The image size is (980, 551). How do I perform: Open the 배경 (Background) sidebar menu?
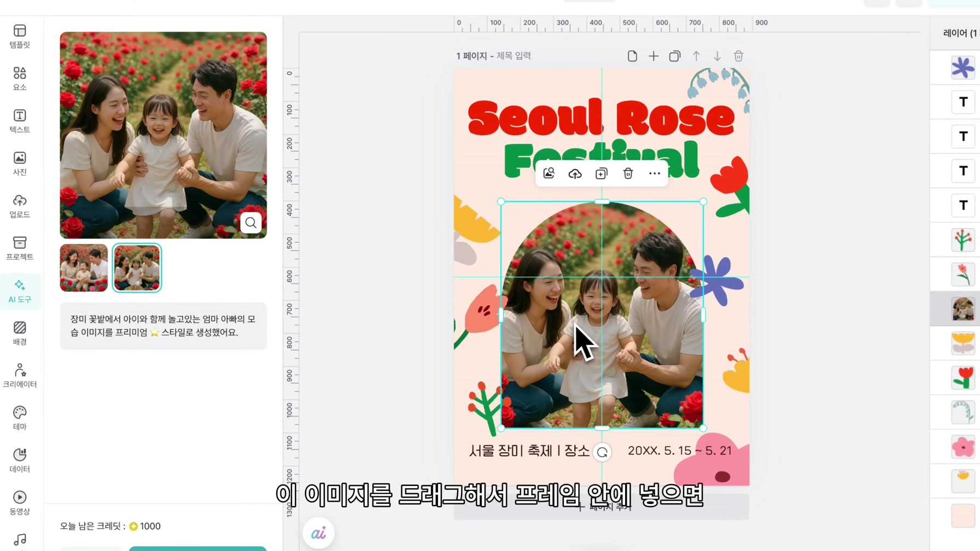(x=20, y=333)
